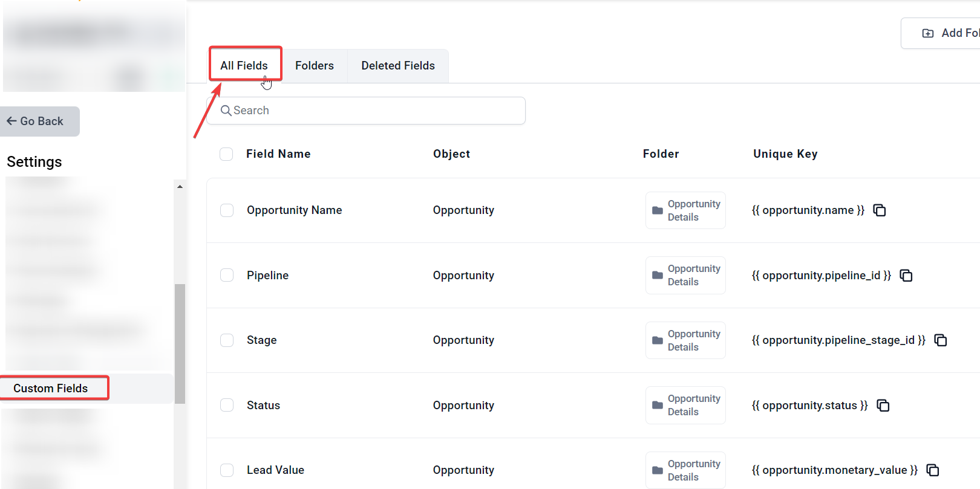Copy the opportunity.pipeline_id unique key
980x489 pixels.
[906, 276]
